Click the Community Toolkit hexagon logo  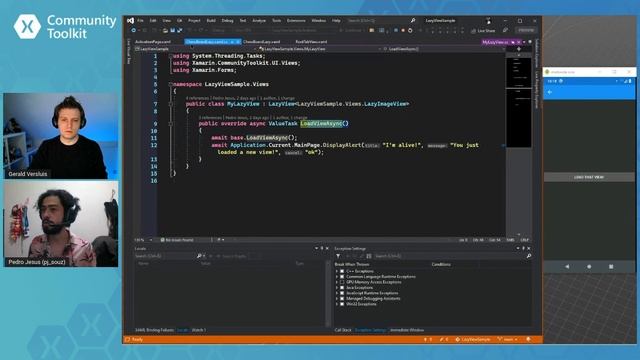[x=27, y=27]
